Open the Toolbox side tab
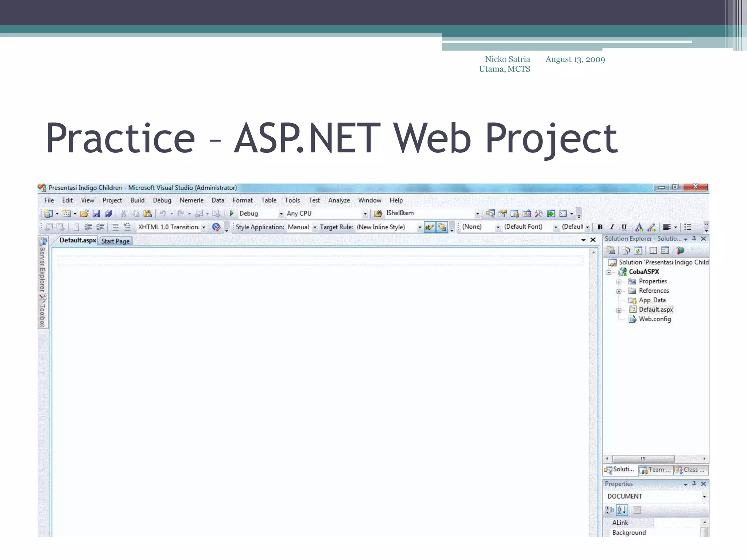Image resolution: width=747 pixels, height=560 pixels. click(x=43, y=311)
